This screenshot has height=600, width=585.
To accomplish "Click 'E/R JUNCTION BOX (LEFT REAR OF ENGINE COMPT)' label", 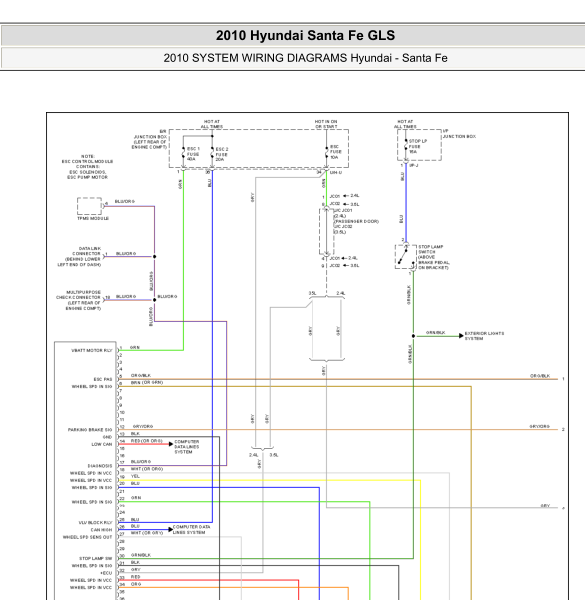I will pos(150,139).
